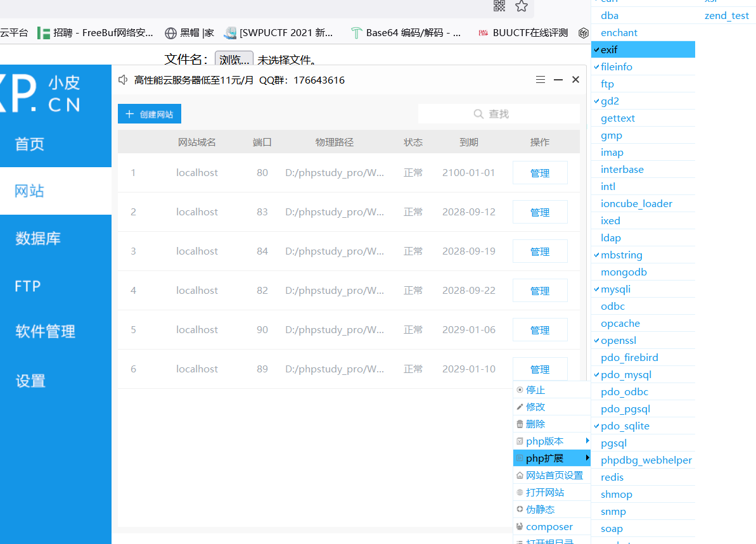Click the QR code icon in browser bar

click(x=499, y=6)
